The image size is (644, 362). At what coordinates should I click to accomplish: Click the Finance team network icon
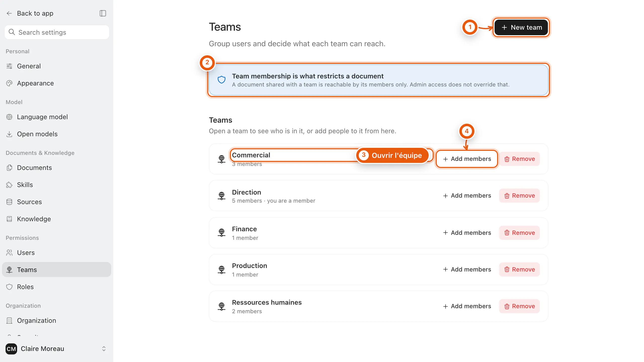tap(221, 233)
